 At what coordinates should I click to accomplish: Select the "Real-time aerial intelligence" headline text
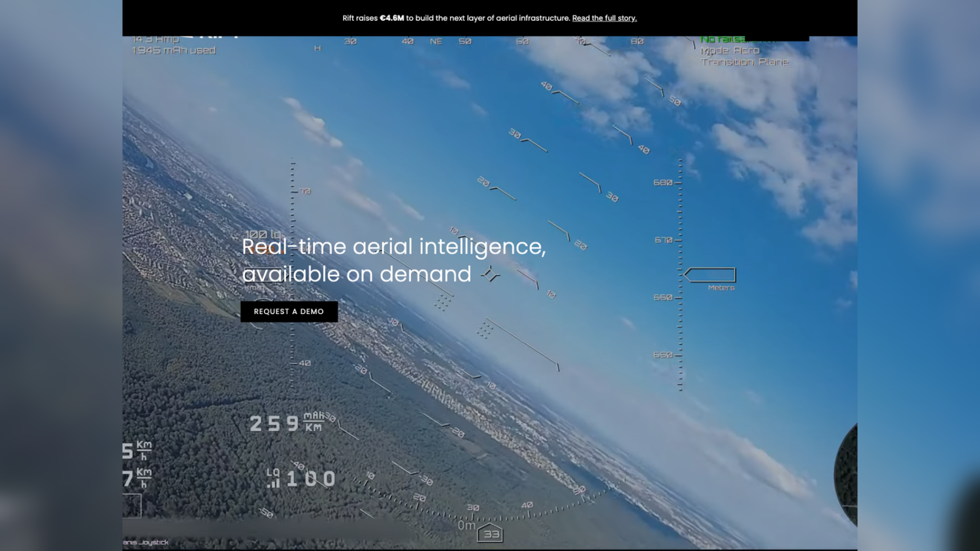pos(394,260)
